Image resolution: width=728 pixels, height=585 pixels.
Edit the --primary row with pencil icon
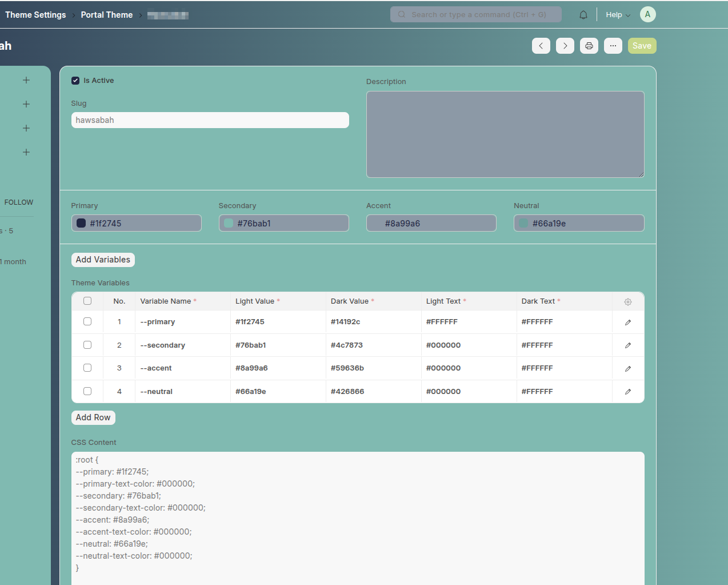coord(627,323)
